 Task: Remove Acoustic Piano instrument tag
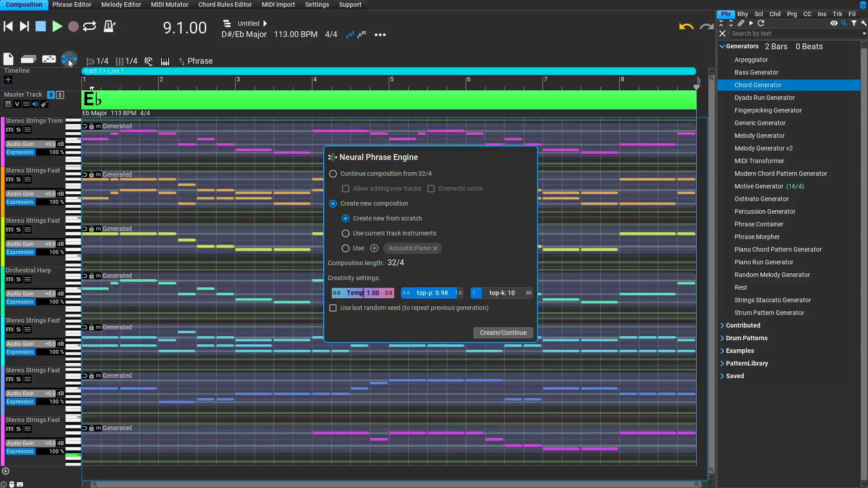pos(435,249)
